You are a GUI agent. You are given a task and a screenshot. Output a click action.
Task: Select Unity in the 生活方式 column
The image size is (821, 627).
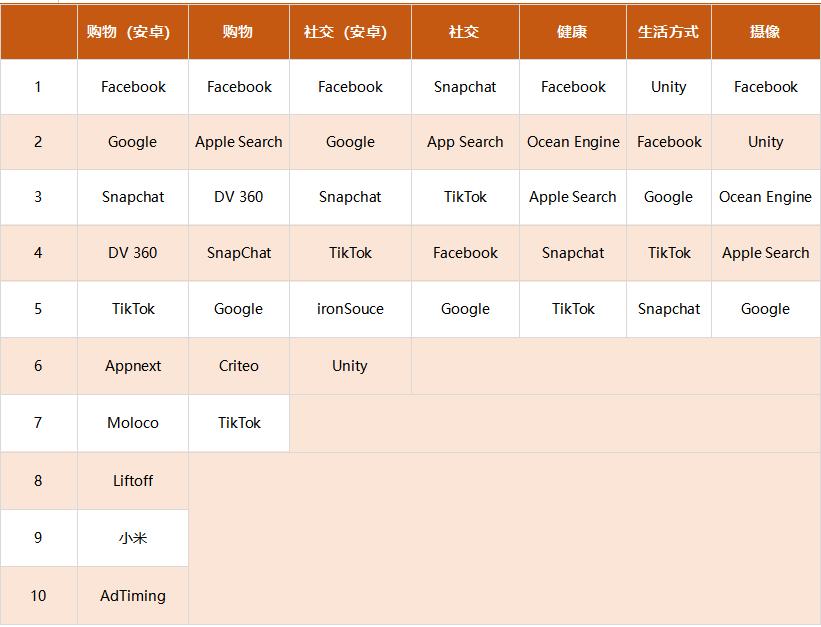(x=668, y=87)
